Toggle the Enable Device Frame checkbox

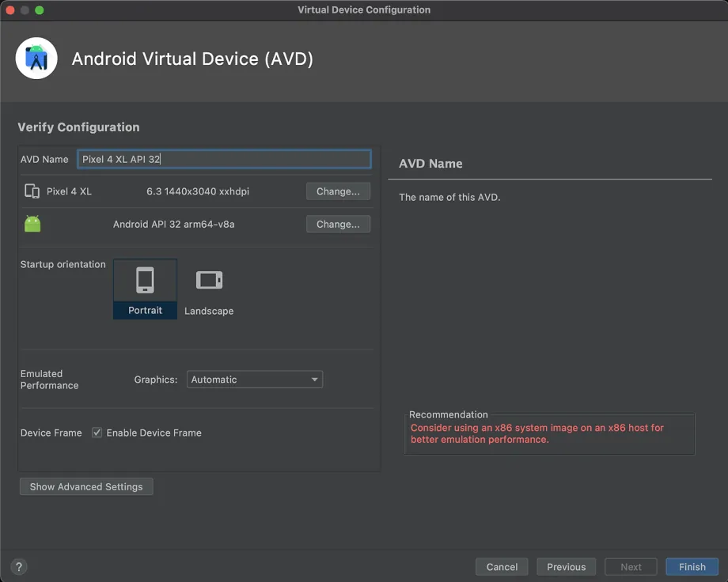[x=97, y=433]
